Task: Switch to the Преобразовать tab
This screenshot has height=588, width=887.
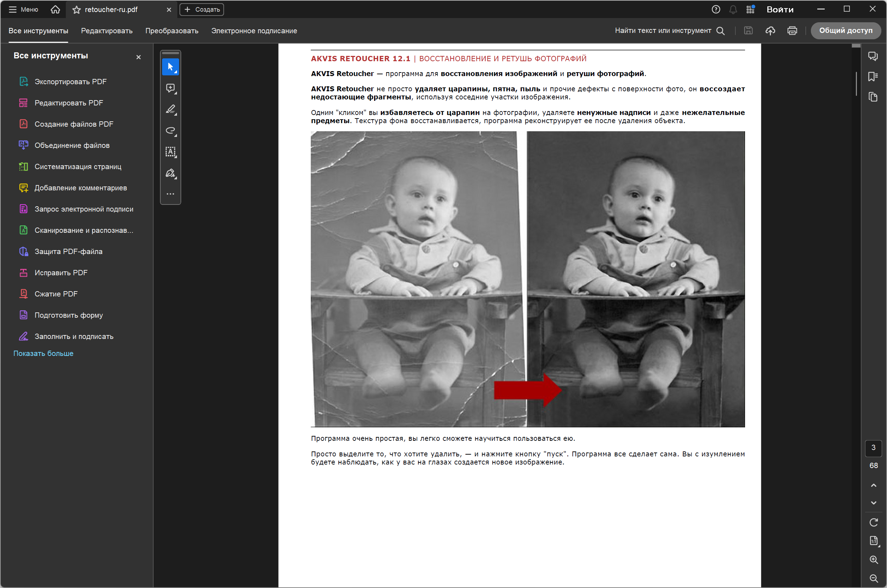Action: (171, 31)
